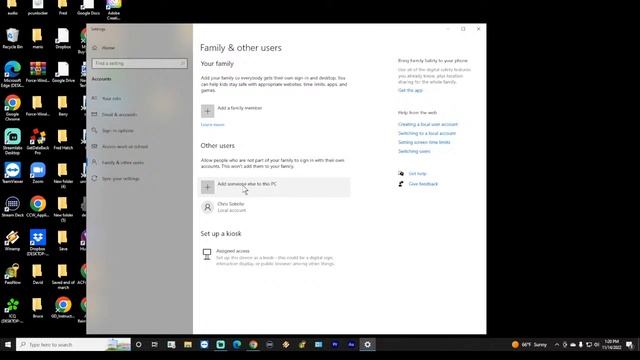The height and width of the screenshot is (360, 640).
Task: Click the Get the app link
Action: click(x=410, y=90)
